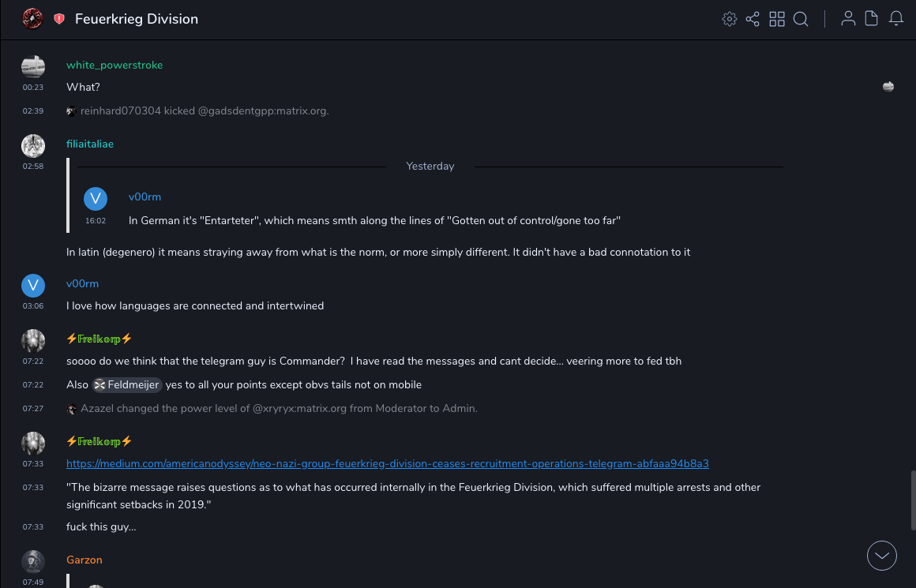The image size is (916, 588).
Task: Open the room files icon
Action: 872,19
